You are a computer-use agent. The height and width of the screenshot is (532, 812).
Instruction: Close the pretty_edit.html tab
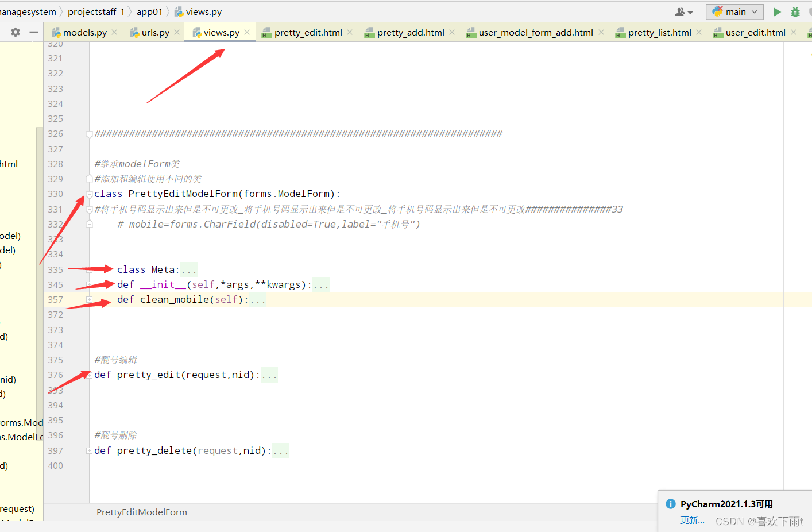[350, 32]
